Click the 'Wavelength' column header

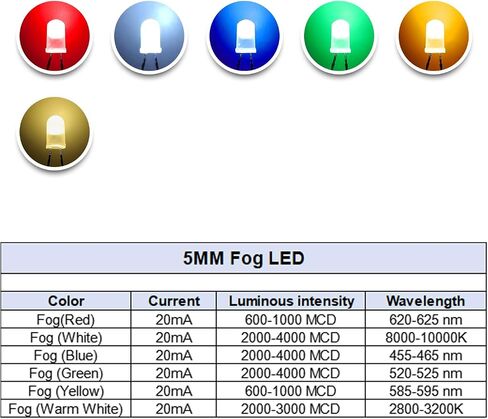(426, 301)
